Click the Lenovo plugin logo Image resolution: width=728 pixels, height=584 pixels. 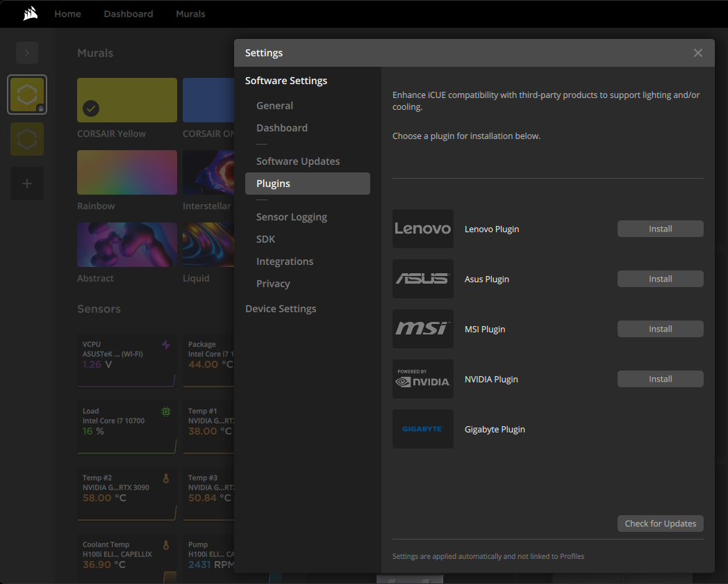(422, 229)
